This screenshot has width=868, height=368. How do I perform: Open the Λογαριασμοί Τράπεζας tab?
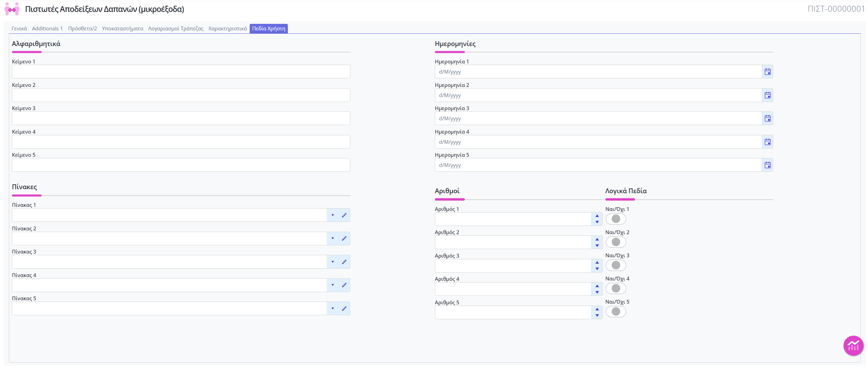click(x=176, y=29)
